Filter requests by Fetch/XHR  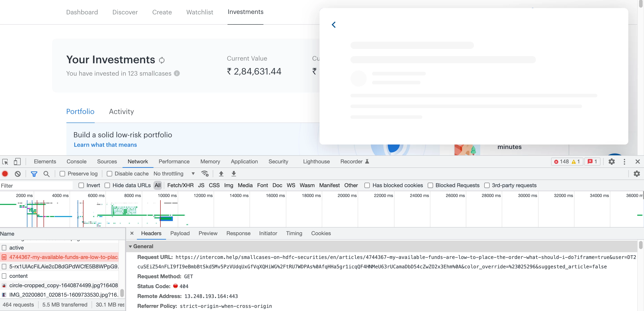pyautogui.click(x=180, y=186)
